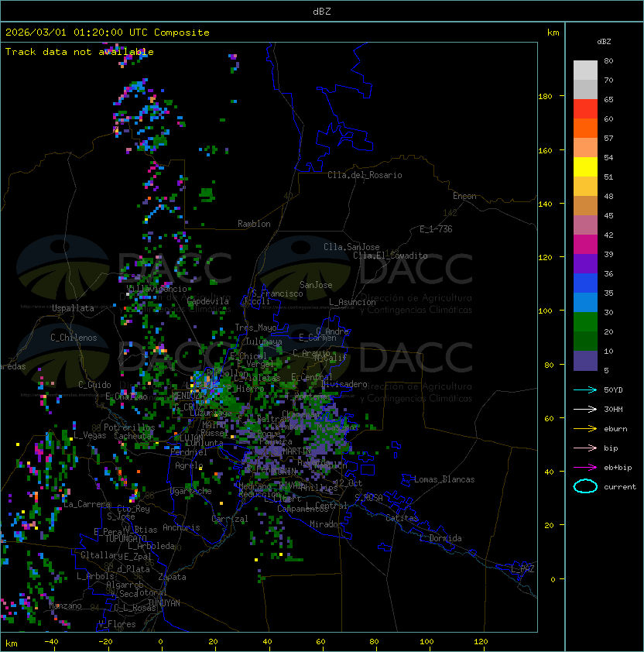Click the -40 km horizontal axis tick

click(51, 642)
